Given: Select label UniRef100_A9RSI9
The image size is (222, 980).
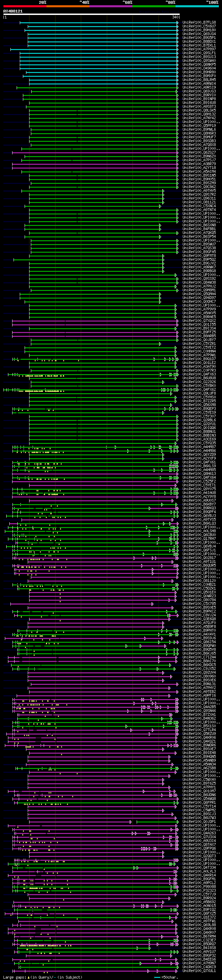Looking at the screenshot, I should point(199,88).
